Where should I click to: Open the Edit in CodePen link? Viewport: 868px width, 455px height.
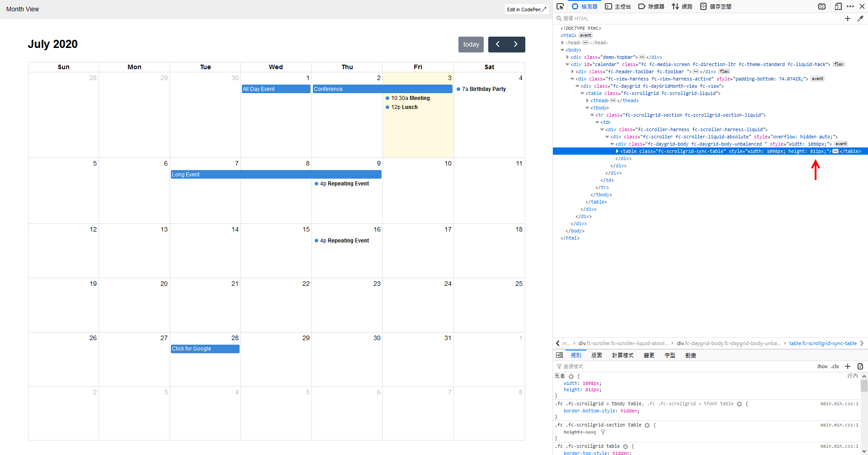(526, 9)
